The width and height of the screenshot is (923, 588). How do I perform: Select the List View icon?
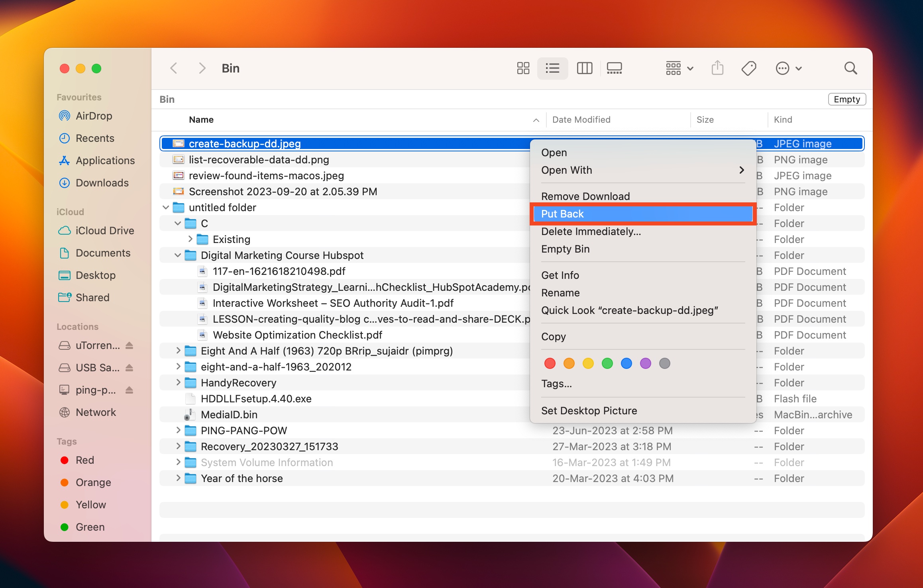pos(552,67)
